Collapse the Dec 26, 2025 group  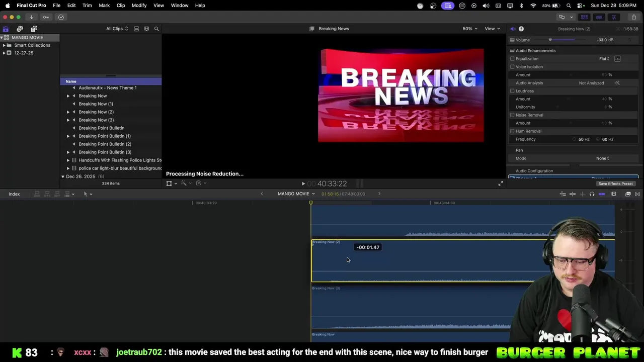63,177
